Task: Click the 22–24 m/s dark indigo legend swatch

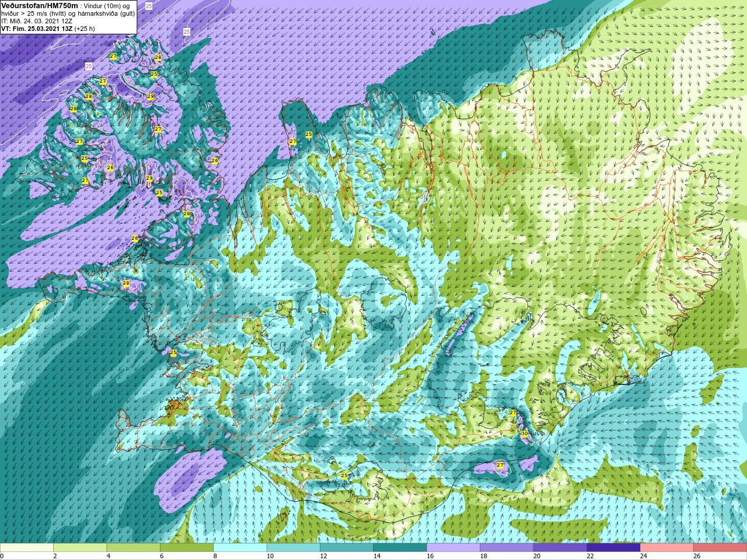Action: click(x=613, y=547)
